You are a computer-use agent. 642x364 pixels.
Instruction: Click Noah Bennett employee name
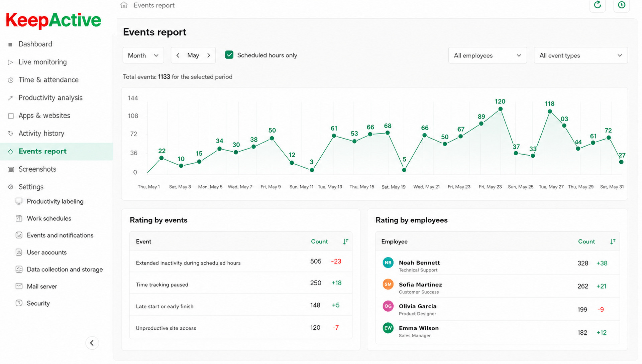419,263
